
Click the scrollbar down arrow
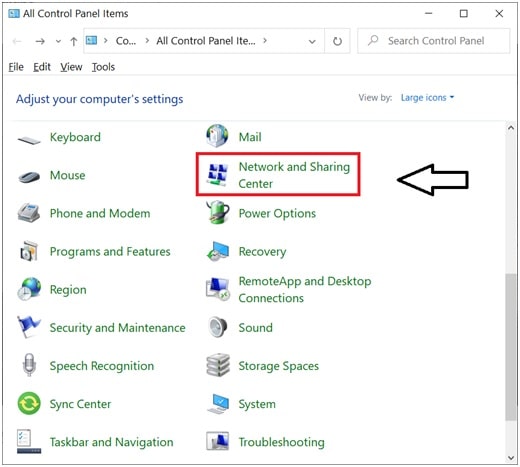tap(510, 458)
